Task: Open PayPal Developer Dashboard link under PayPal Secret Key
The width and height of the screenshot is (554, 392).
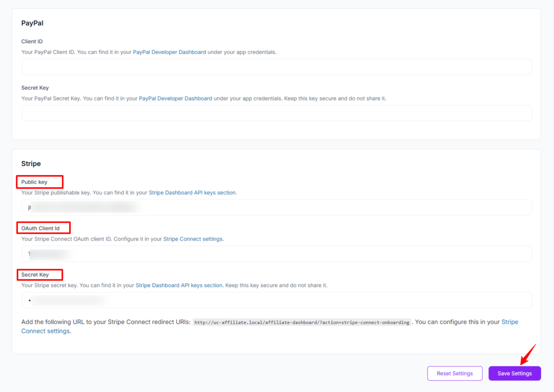Action: pos(175,99)
